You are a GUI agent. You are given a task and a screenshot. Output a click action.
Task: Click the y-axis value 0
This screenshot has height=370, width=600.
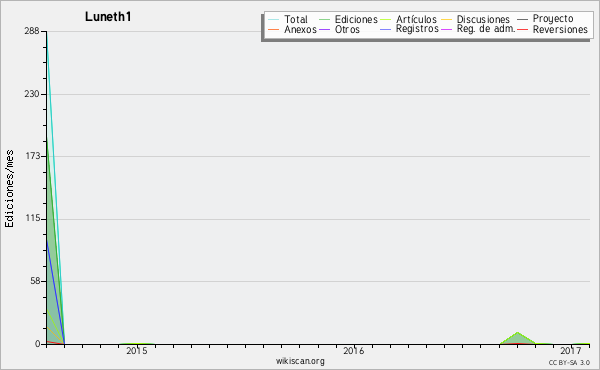coord(38,344)
